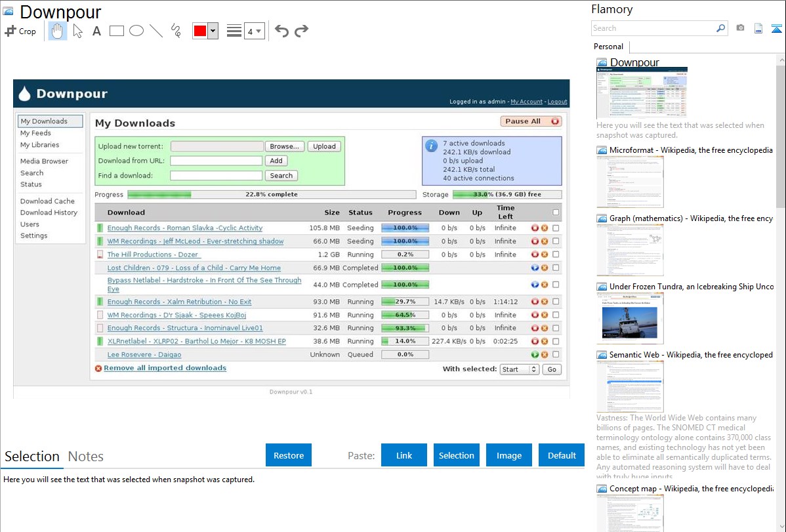Open the Personal tab in Flamory panel

click(609, 47)
